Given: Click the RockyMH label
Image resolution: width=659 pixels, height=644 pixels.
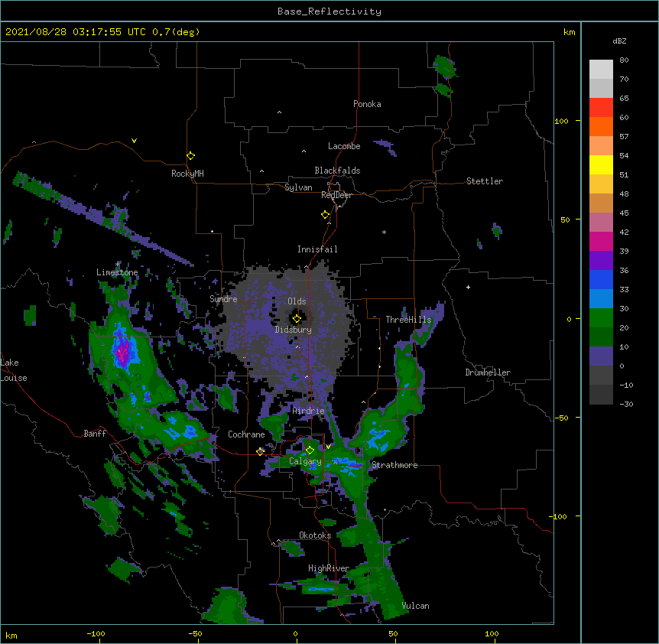Looking at the screenshot, I should click(187, 174).
